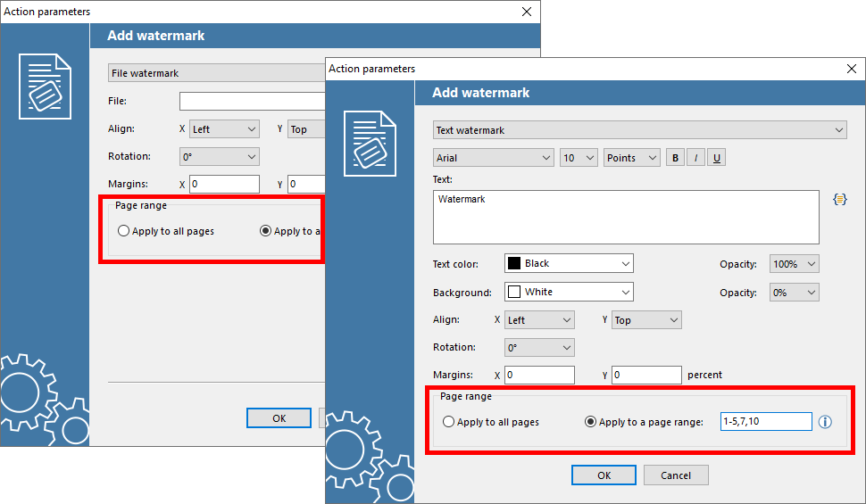Open the text opacity 100% dropdown
Screen dimensions: 866x504
pos(795,264)
